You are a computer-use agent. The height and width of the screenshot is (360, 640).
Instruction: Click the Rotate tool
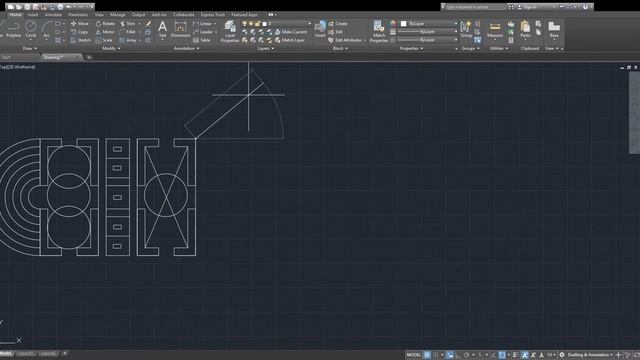click(105, 24)
